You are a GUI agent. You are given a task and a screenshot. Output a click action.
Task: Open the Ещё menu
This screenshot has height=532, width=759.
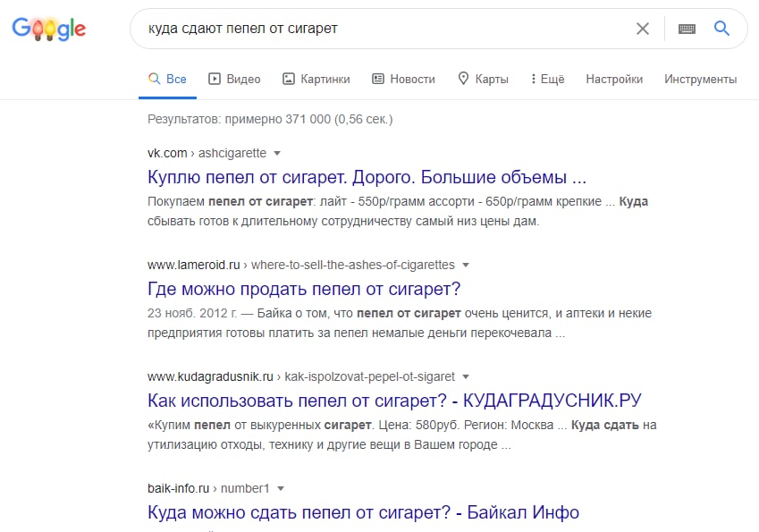pyautogui.click(x=547, y=79)
